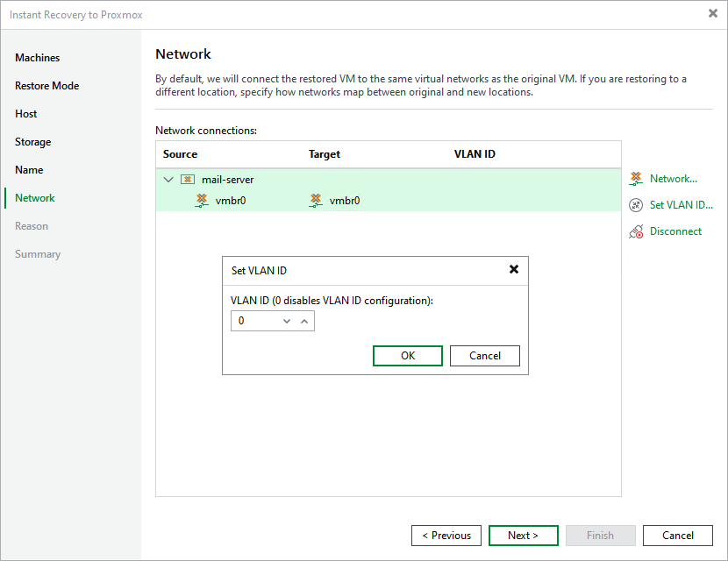728x561 pixels.
Task: Click the Disconnect plug icon
Action: pyautogui.click(x=636, y=231)
